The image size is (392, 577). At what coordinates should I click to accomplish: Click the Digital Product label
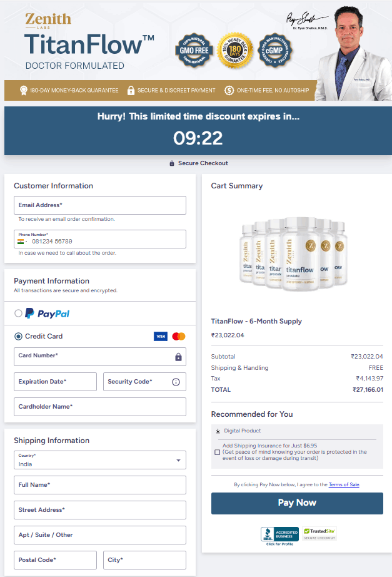coord(243,431)
